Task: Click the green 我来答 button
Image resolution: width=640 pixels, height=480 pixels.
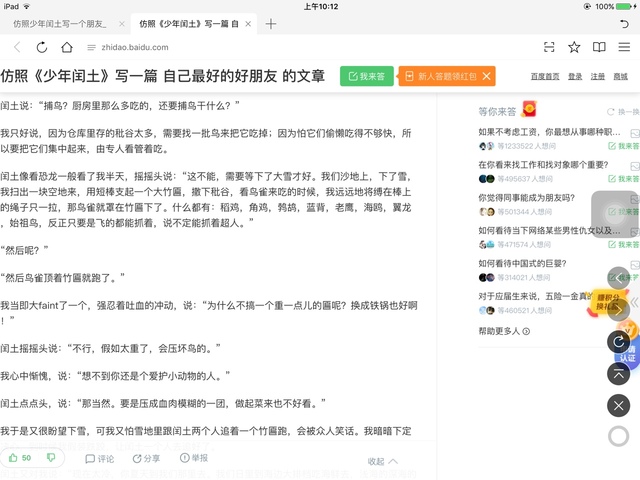Action: [366, 76]
